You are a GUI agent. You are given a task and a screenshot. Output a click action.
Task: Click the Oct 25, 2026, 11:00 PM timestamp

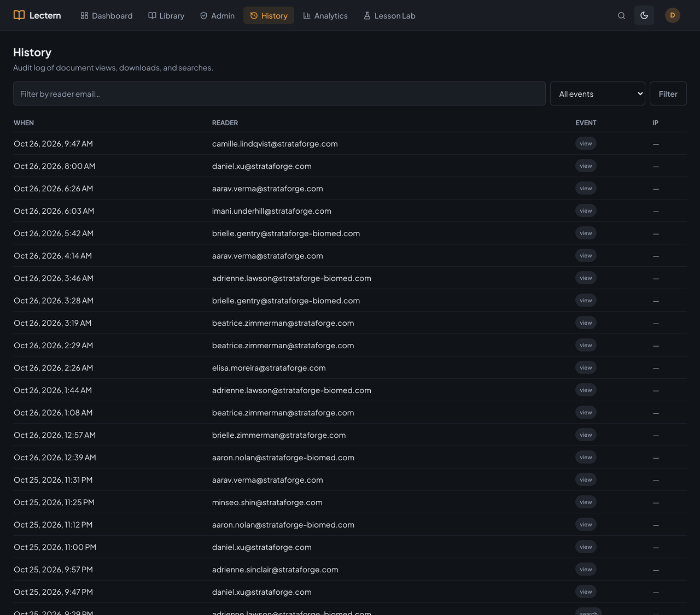click(55, 547)
